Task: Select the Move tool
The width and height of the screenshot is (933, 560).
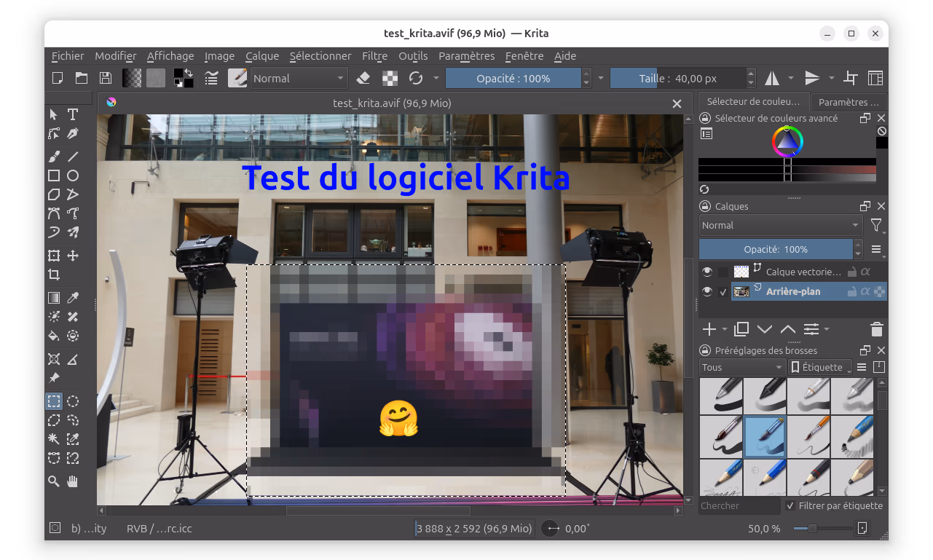Action: 73,256
